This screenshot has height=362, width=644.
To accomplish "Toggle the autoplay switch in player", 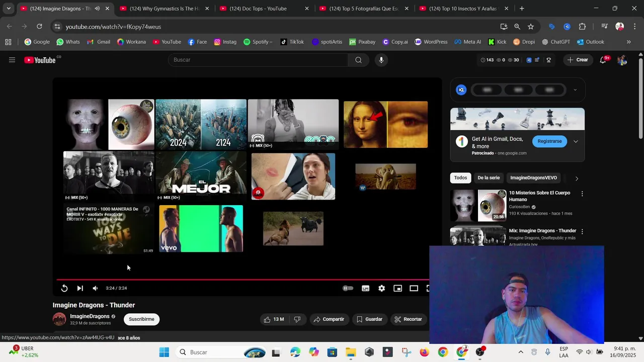I will [348, 288].
